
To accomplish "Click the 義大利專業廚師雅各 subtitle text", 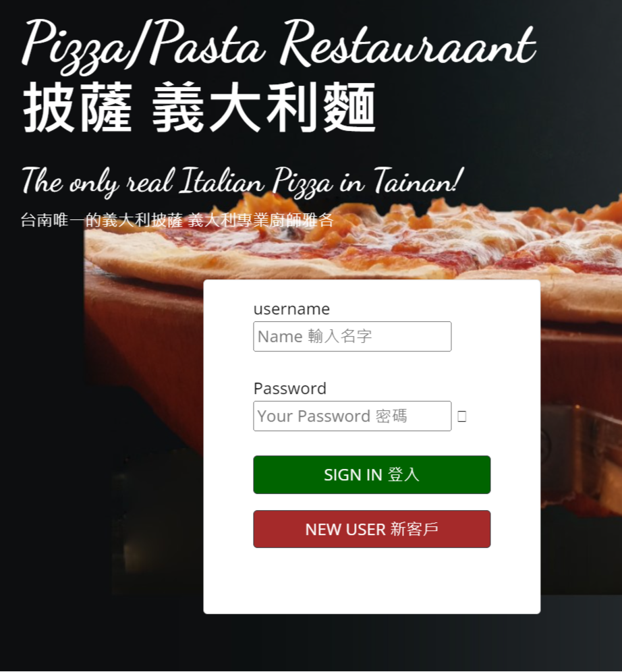I will [260, 220].
